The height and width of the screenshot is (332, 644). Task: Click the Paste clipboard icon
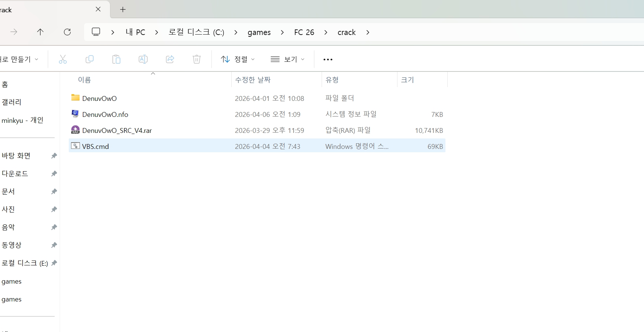coord(116,59)
